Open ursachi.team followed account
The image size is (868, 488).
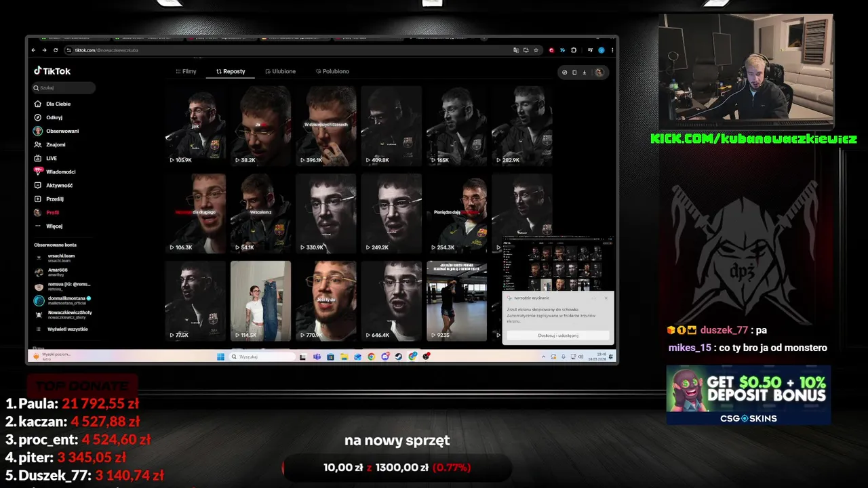click(56, 258)
